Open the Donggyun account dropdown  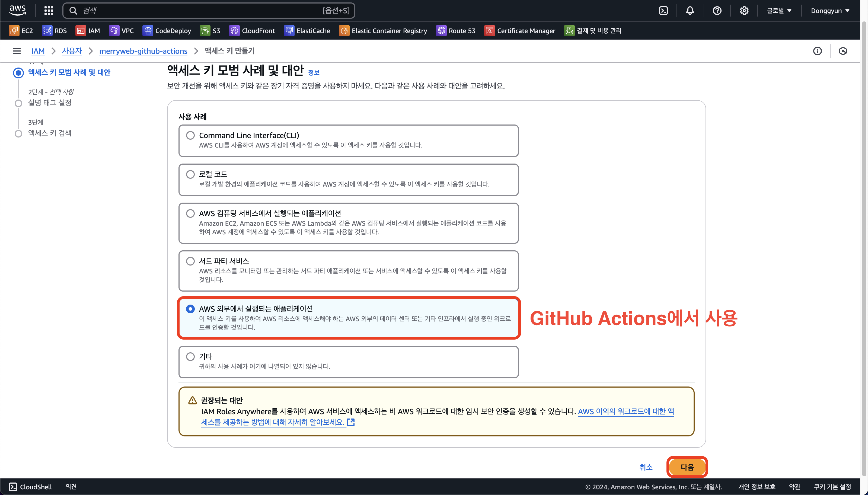(830, 11)
